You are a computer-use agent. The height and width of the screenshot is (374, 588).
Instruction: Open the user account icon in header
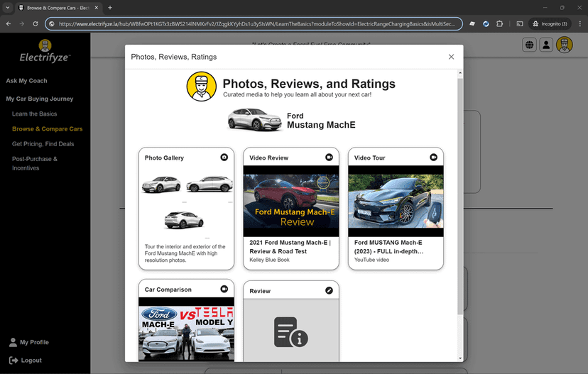point(546,45)
